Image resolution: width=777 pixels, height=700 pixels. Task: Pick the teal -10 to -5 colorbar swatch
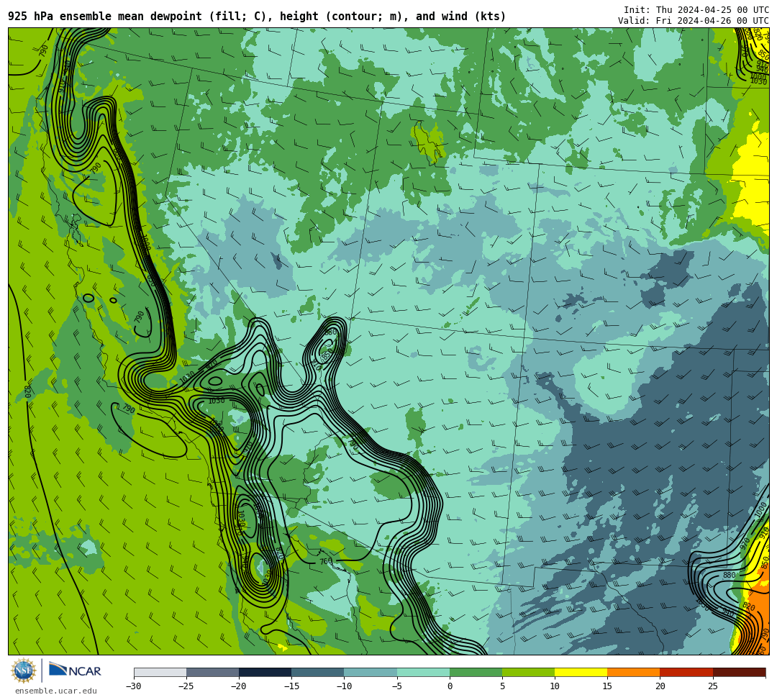pos(371,672)
